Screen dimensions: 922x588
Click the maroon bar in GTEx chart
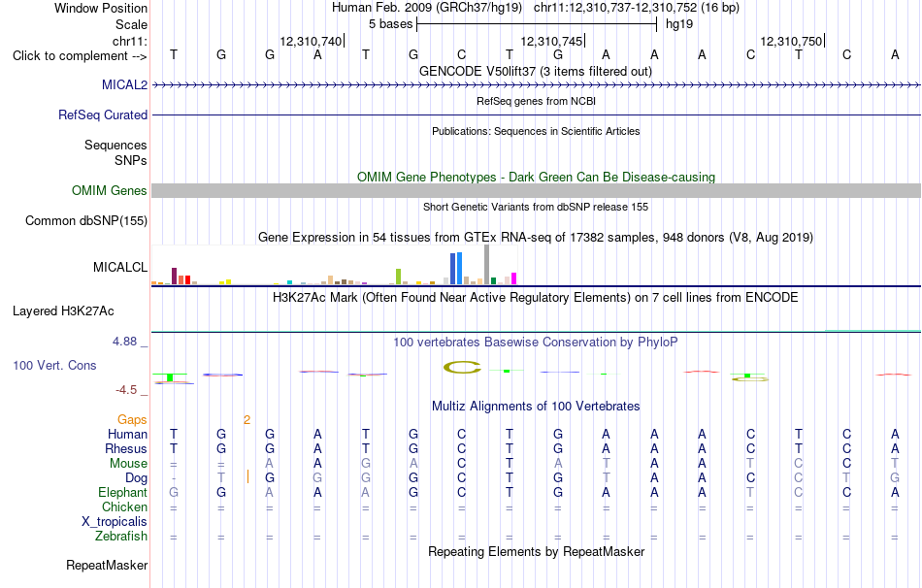tap(174, 277)
